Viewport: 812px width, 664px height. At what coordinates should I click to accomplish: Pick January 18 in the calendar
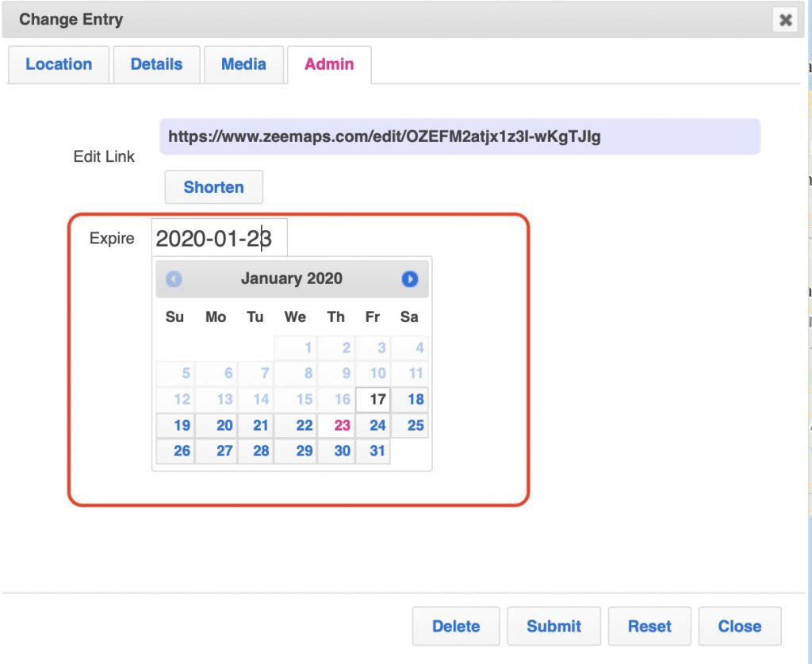[411, 399]
